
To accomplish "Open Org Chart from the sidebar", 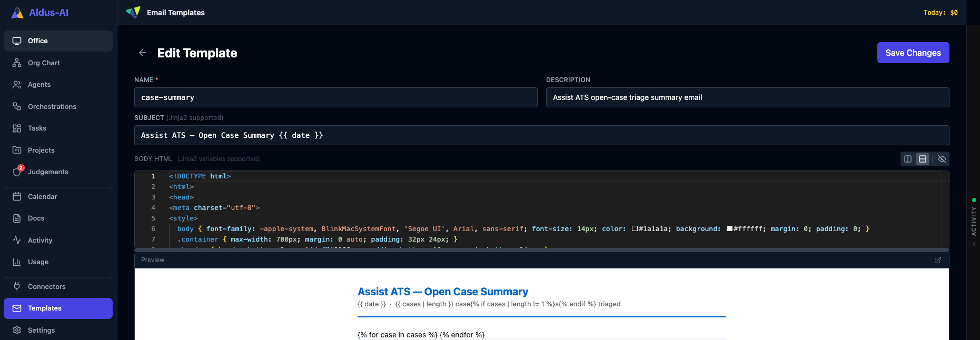I will click(x=58, y=63).
